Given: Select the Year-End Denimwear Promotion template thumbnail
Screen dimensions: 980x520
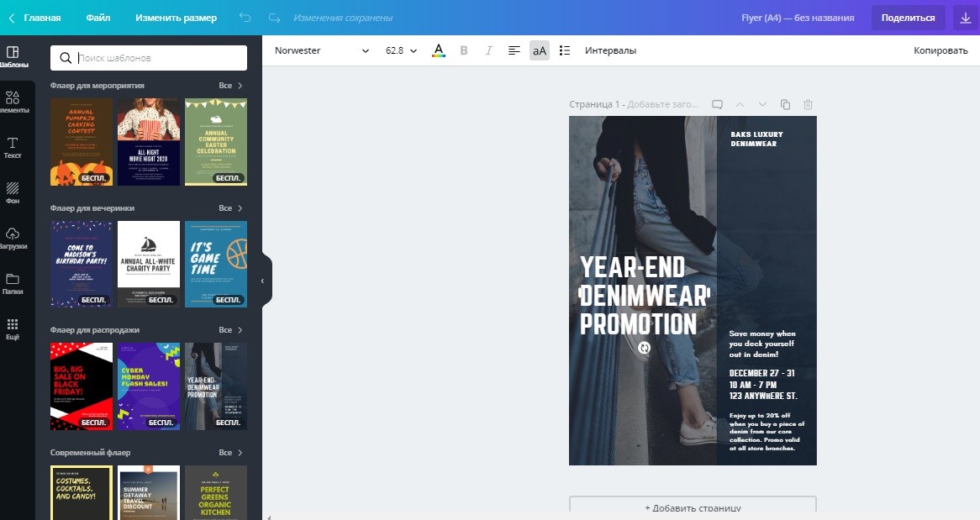Looking at the screenshot, I should 216,386.
